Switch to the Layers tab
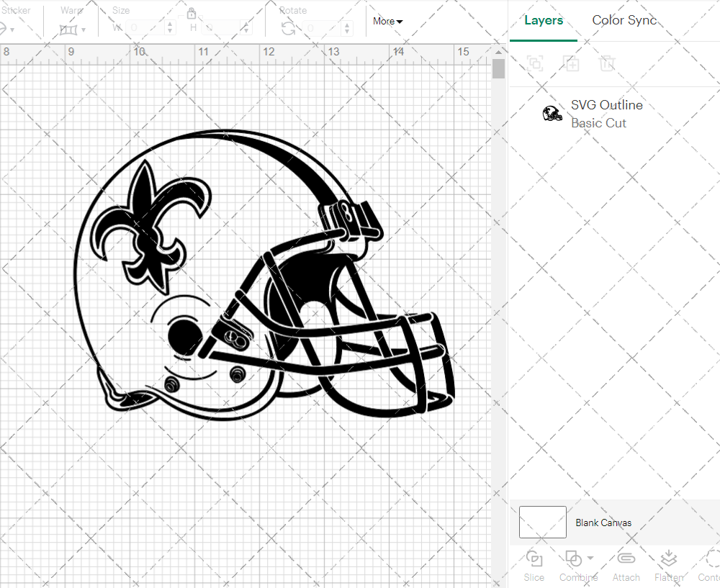 click(544, 20)
